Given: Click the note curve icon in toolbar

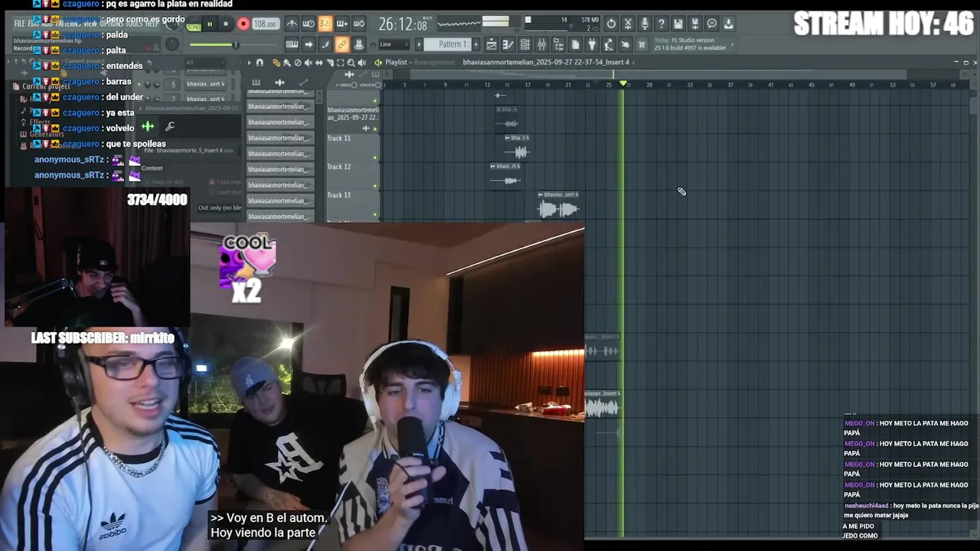Looking at the screenshot, I should [325, 44].
